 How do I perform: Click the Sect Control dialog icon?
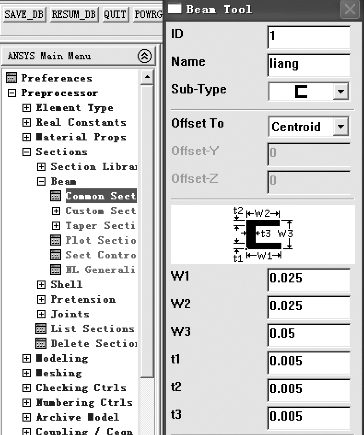point(56,255)
